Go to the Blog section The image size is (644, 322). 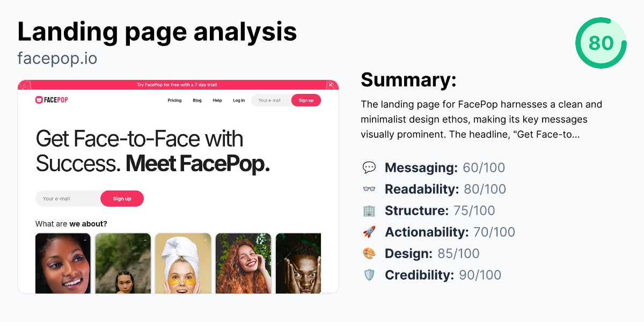click(x=197, y=100)
